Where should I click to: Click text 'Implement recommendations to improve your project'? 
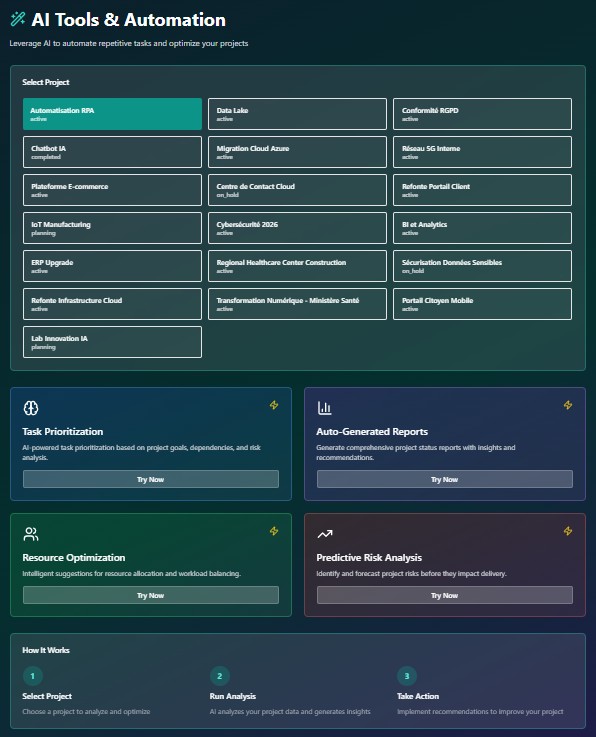[480, 712]
